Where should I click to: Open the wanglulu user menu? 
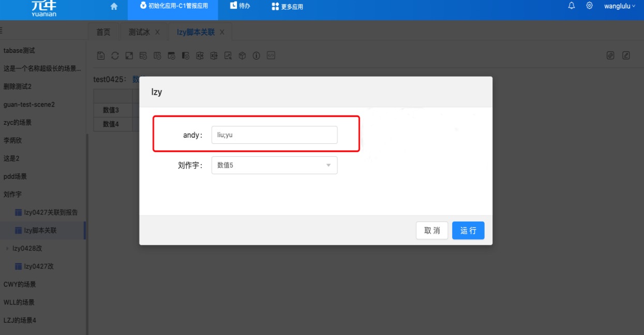[x=619, y=6]
